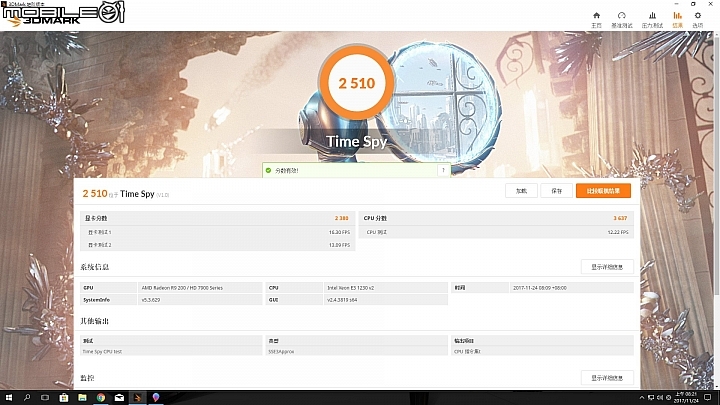
Task: Click the CPU score value 3 637
Action: (620, 219)
